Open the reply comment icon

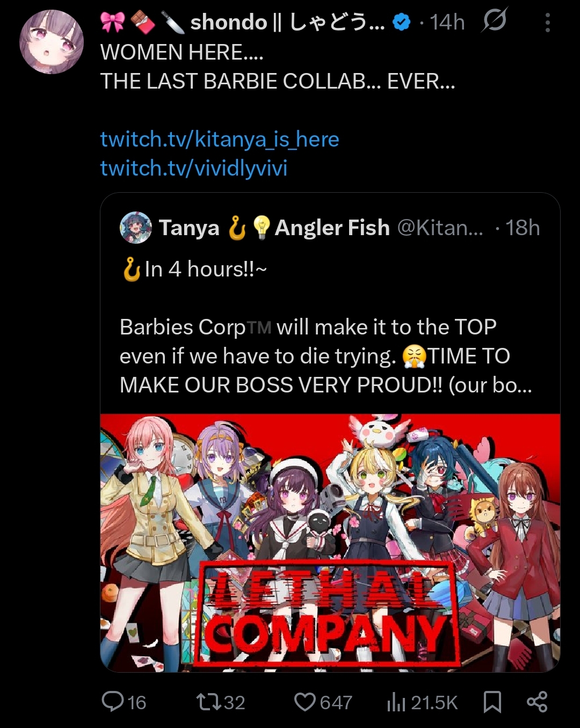(113, 702)
